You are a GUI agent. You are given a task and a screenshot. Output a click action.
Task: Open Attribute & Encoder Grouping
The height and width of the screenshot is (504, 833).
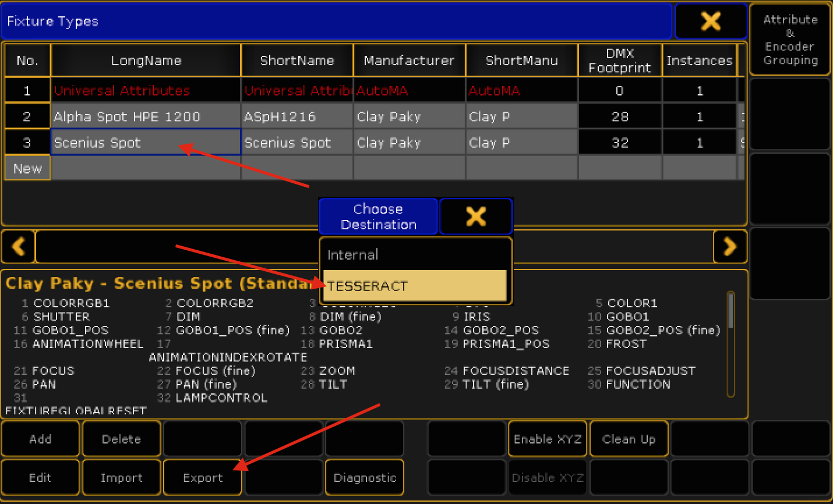coord(790,40)
